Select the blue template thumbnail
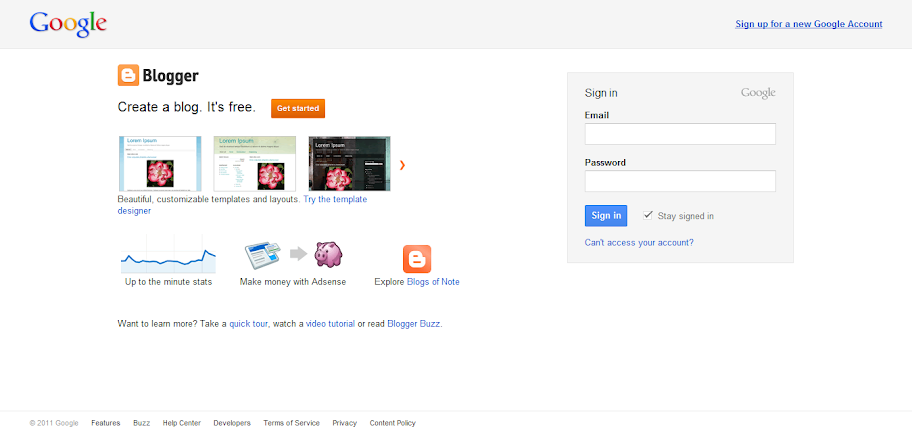This screenshot has height=435, width=912. pyautogui.click(x=160, y=163)
